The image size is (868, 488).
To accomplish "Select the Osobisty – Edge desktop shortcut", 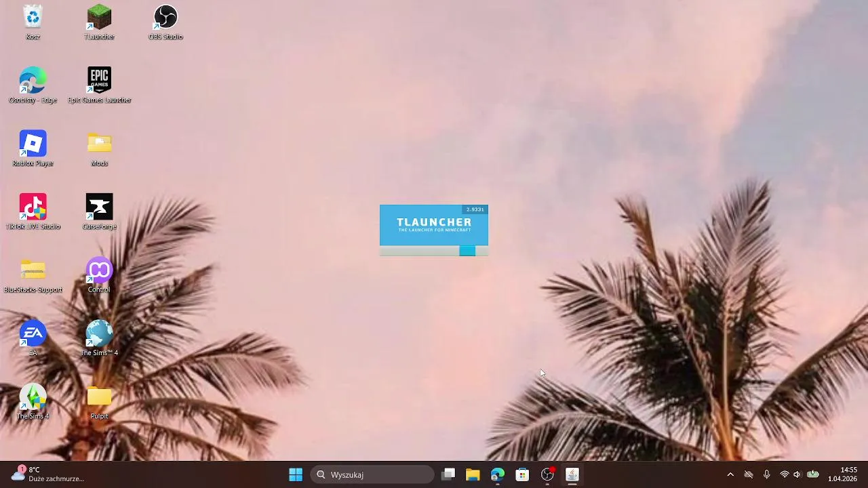I will click(x=33, y=85).
